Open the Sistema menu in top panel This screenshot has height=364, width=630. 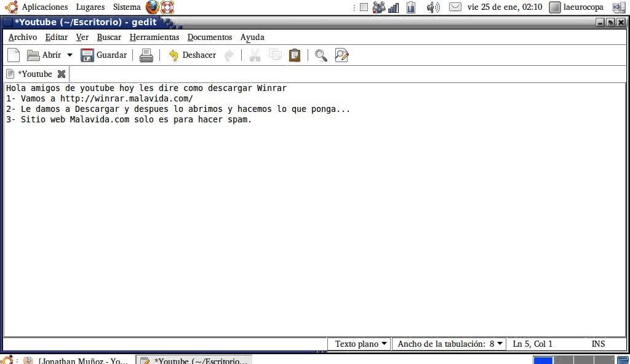coord(127,7)
